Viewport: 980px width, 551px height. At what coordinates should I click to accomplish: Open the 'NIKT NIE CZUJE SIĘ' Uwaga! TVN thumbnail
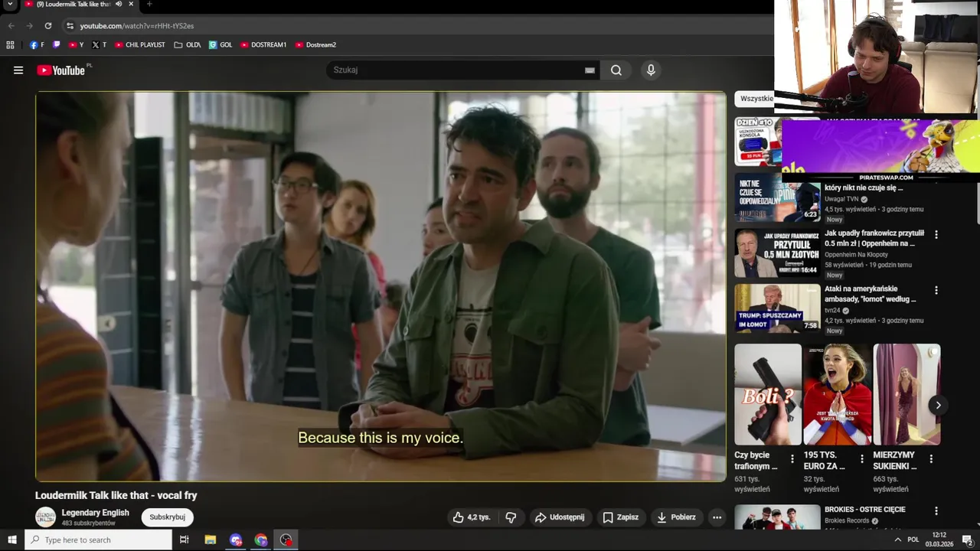point(777,197)
